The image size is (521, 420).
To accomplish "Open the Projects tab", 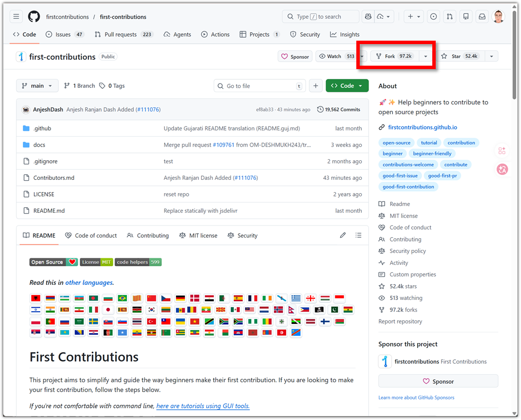I will coord(259,35).
